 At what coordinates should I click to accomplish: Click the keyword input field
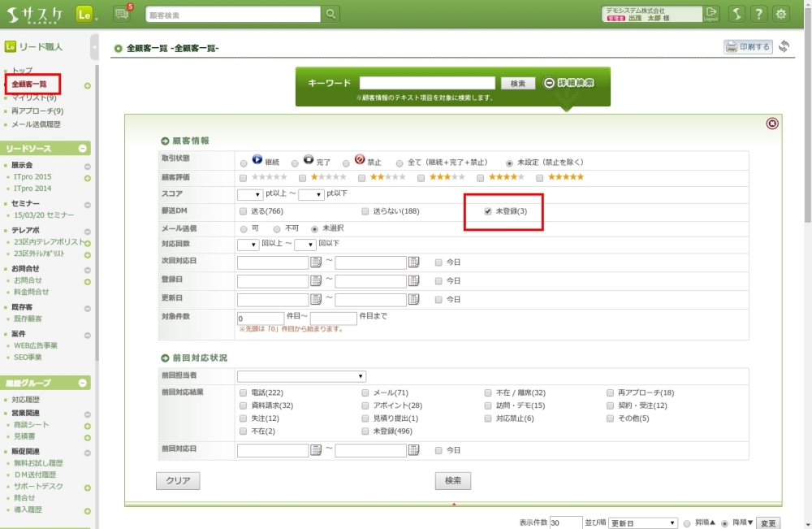[x=427, y=83]
